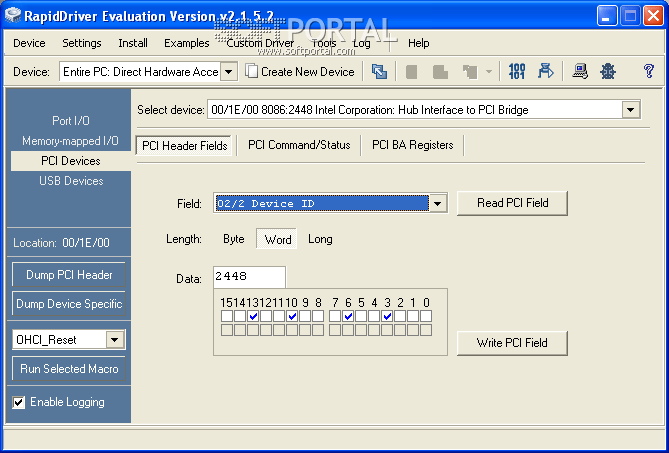Expand the Field dropdown arrow

(438, 203)
